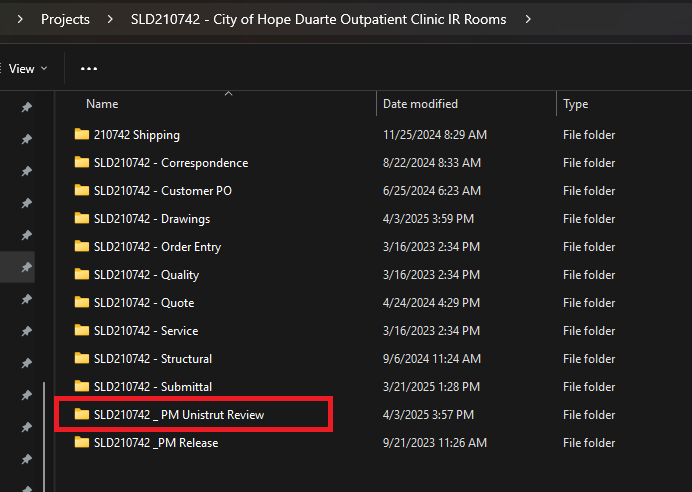Click the date 9/21/2023 11:26 AM
Screen dimensions: 692x492
(435, 443)
